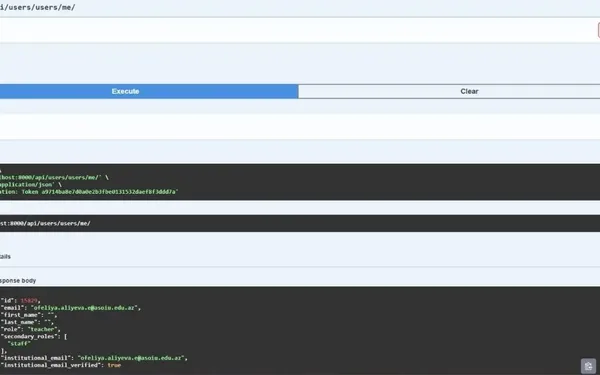The image size is (600, 375).
Task: Click the curl URL line ending in /me/' \
Action: (54, 178)
